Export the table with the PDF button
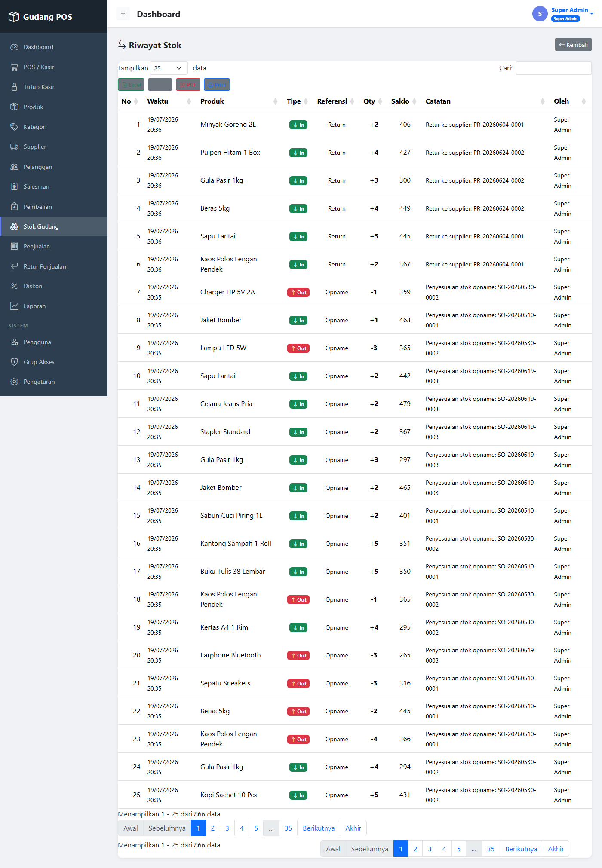Screen dimensions: 602x868 pyautogui.click(x=188, y=85)
